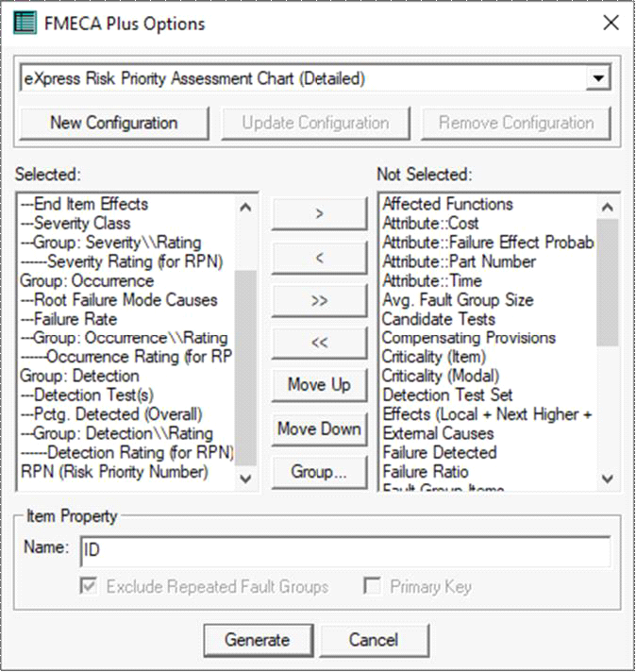
Task: Select 'Criticality (Item)' row
Action: pyautogui.click(x=488, y=357)
